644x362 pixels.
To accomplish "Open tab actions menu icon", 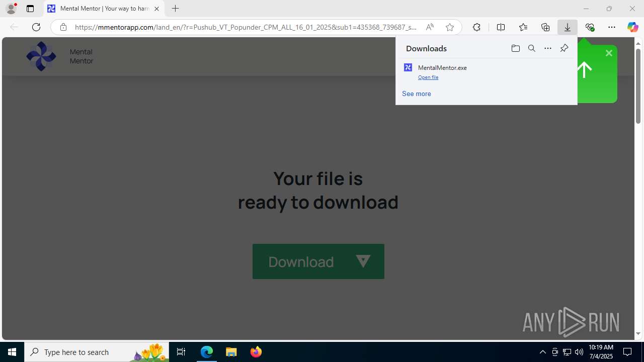I will [30, 9].
